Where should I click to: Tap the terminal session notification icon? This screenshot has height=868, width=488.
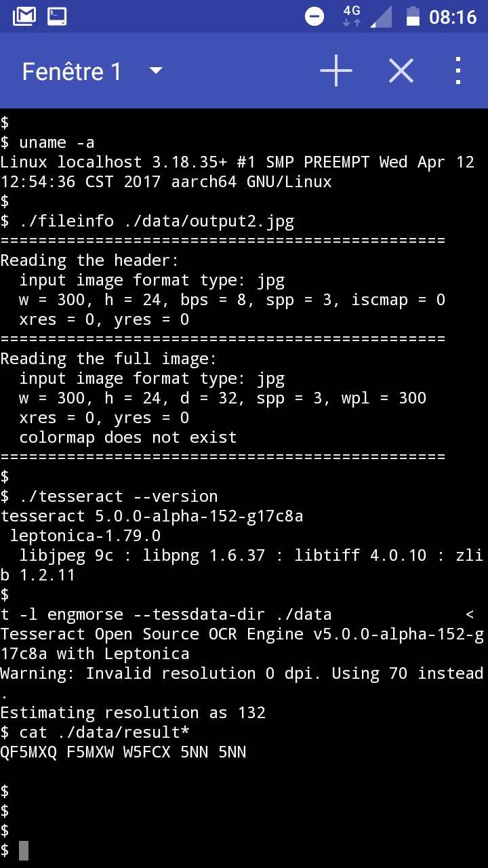[57, 16]
